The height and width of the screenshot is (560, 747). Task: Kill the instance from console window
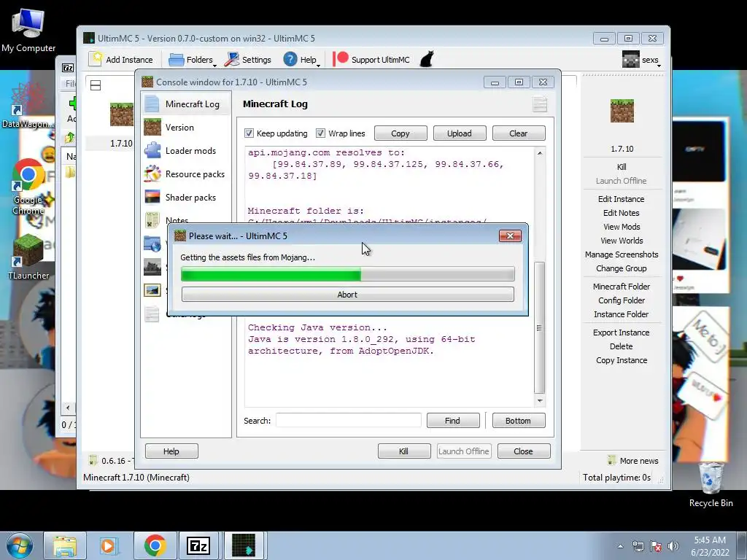[x=403, y=451]
